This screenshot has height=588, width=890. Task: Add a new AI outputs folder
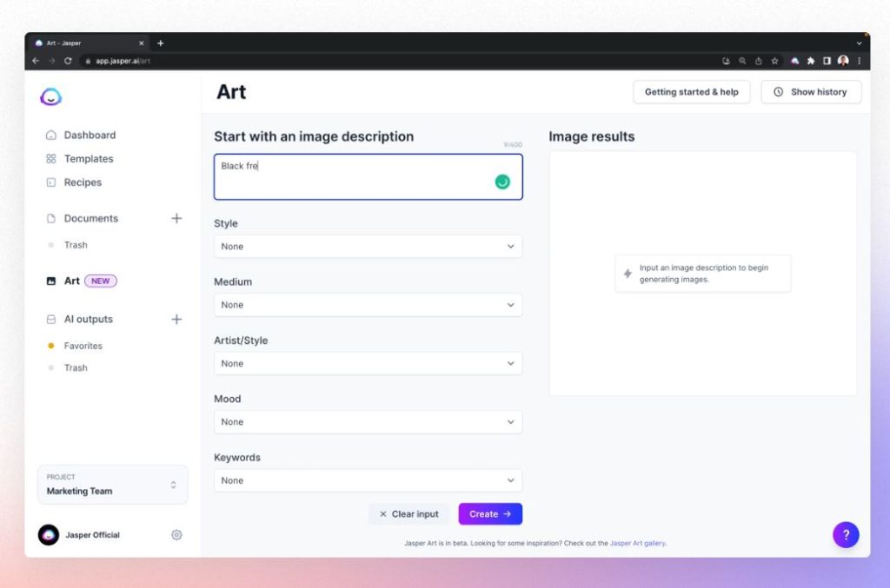(x=176, y=320)
